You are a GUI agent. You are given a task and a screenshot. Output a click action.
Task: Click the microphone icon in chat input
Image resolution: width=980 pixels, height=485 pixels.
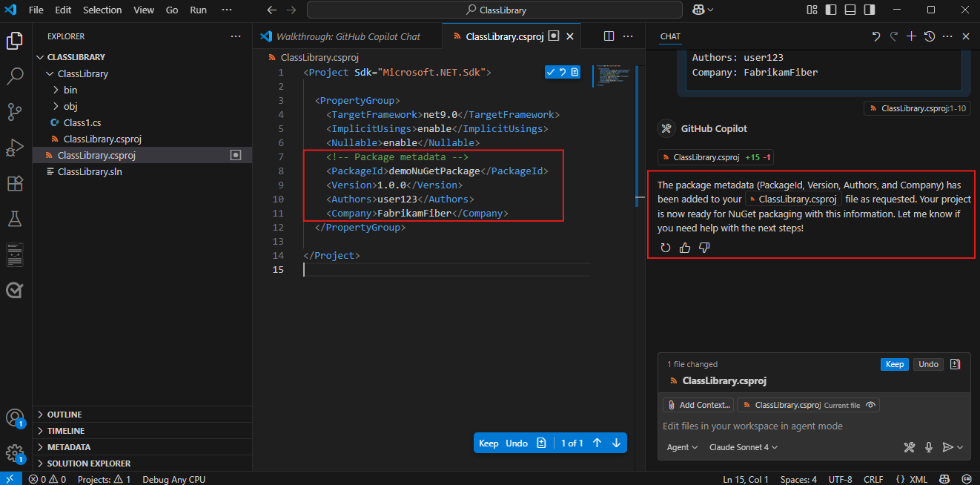coord(928,447)
